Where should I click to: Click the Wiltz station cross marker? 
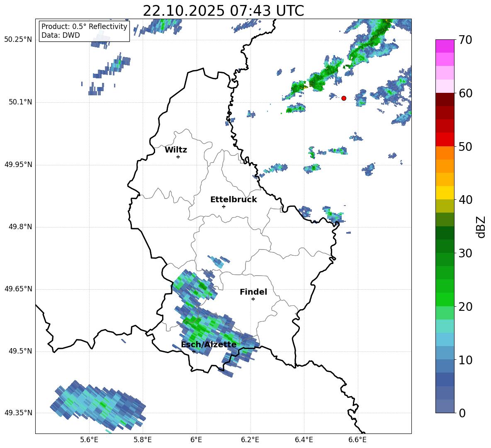[178, 157]
